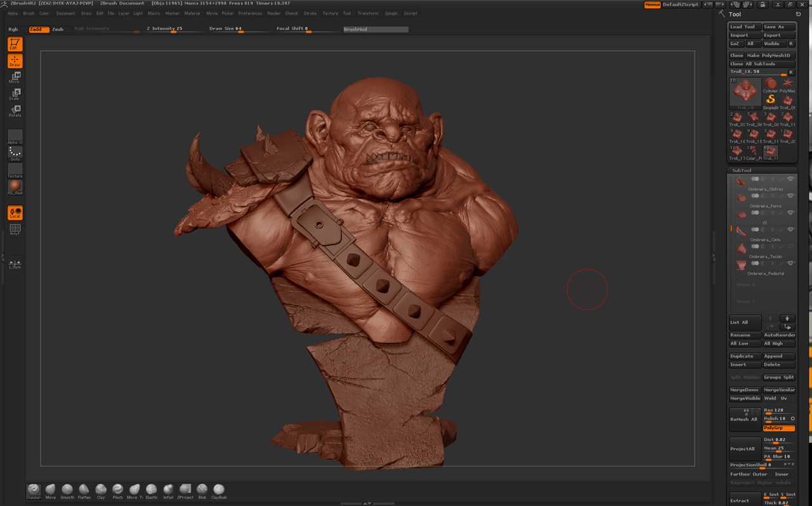Toggle Local symmetry button
The image size is (812, 506).
point(15,213)
